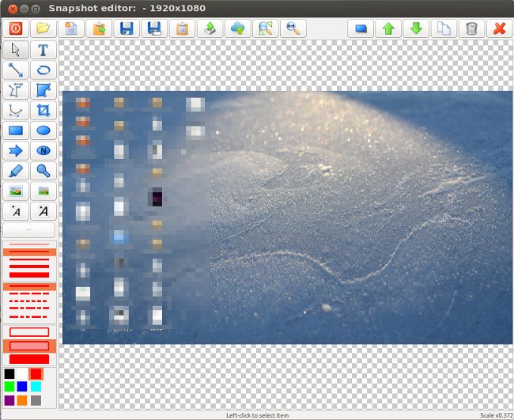Viewport: 514px width, 420px height.
Task: Select the polyline tool
Action: 16,90
